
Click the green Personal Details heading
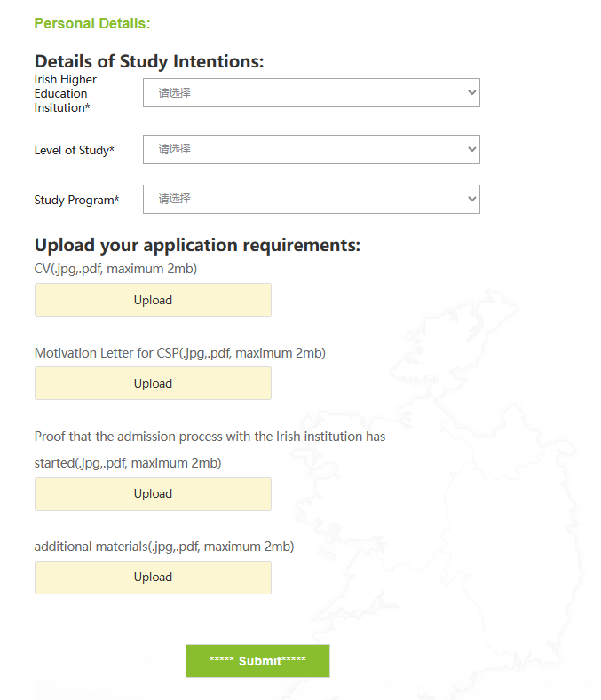pyautogui.click(x=92, y=23)
